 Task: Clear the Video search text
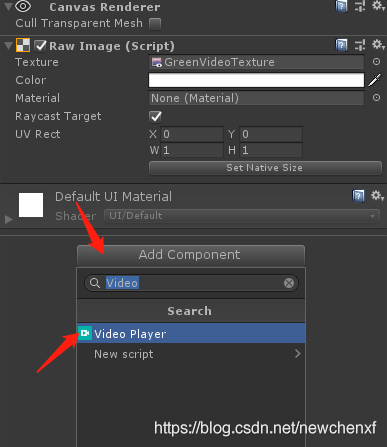coord(289,283)
